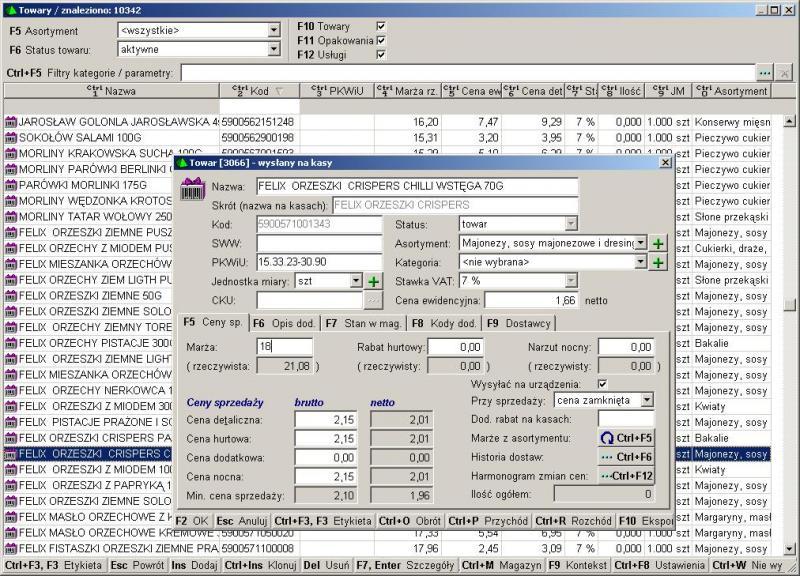Viewport: 800px width, 576px height.
Task: Click the Nazwa input field in the Towar dialog
Action: click(x=417, y=186)
